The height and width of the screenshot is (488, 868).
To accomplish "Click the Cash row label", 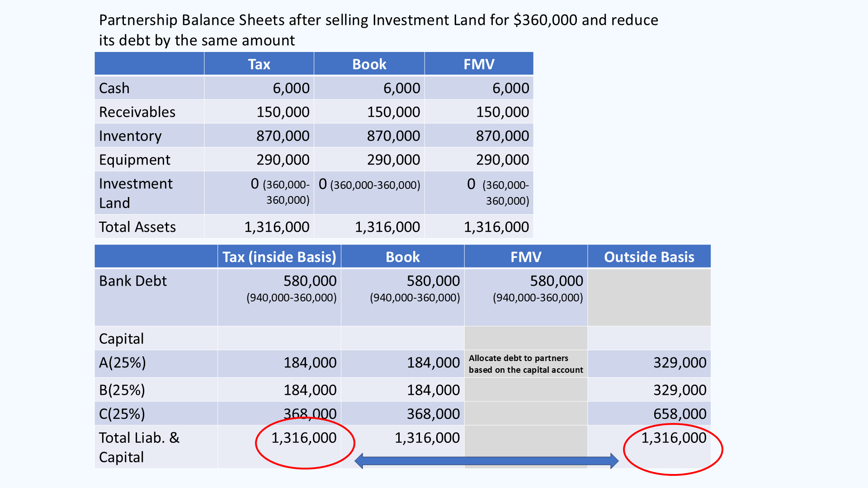I will [114, 88].
